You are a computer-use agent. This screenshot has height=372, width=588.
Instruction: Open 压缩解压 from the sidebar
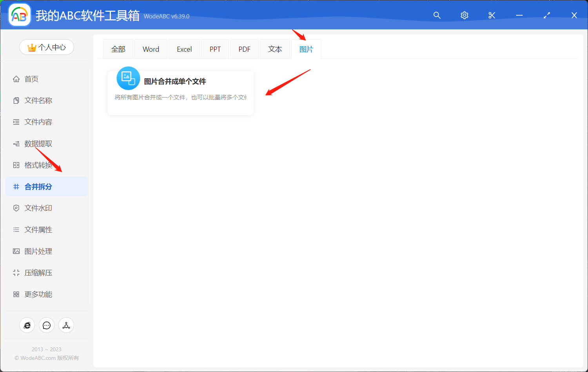click(x=38, y=273)
